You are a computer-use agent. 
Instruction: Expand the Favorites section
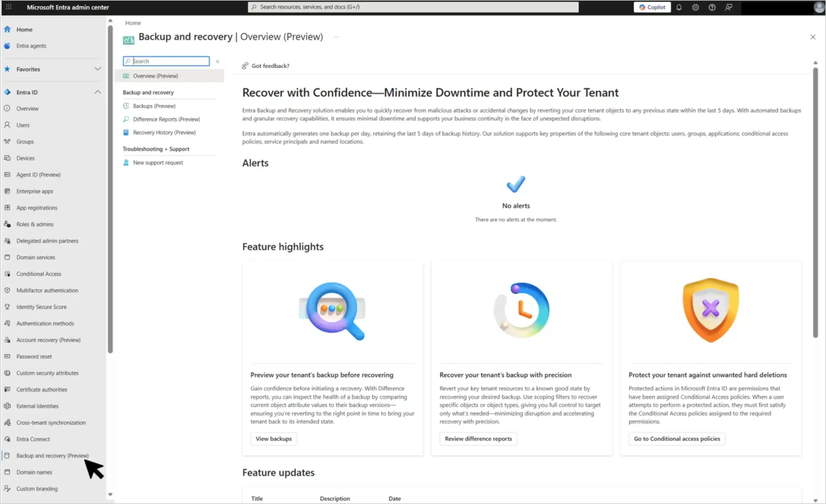coord(97,69)
